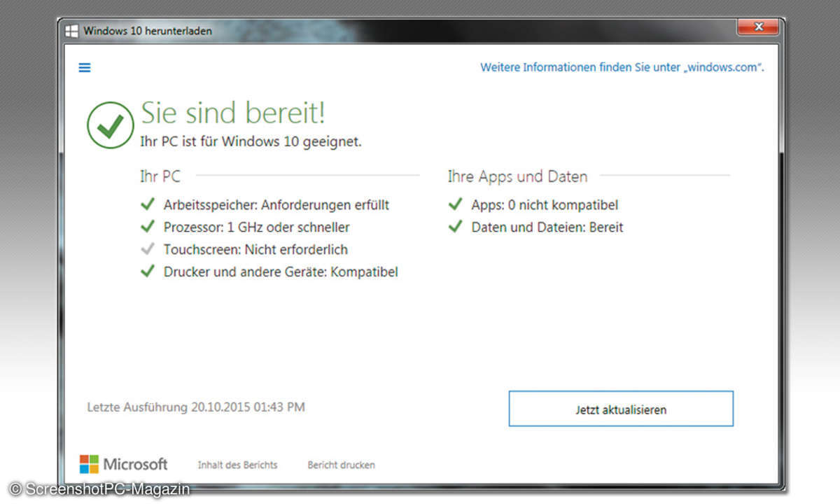Click the heading Sie sind bereit!
840x504 pixels.
(233, 113)
